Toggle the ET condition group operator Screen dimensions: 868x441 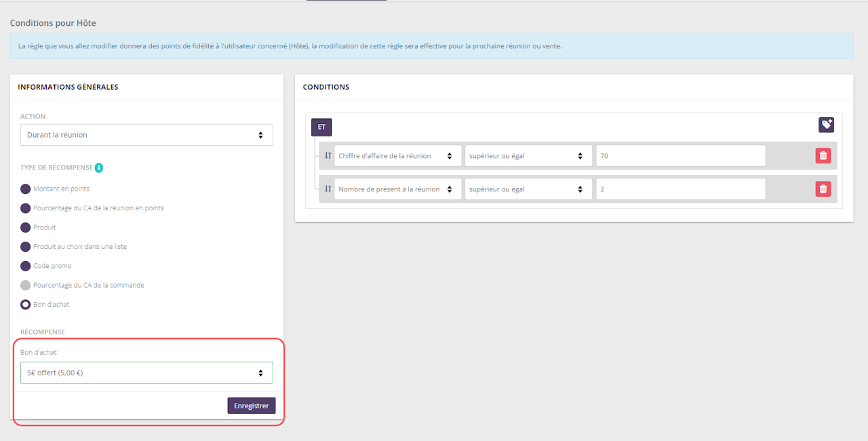[321, 127]
